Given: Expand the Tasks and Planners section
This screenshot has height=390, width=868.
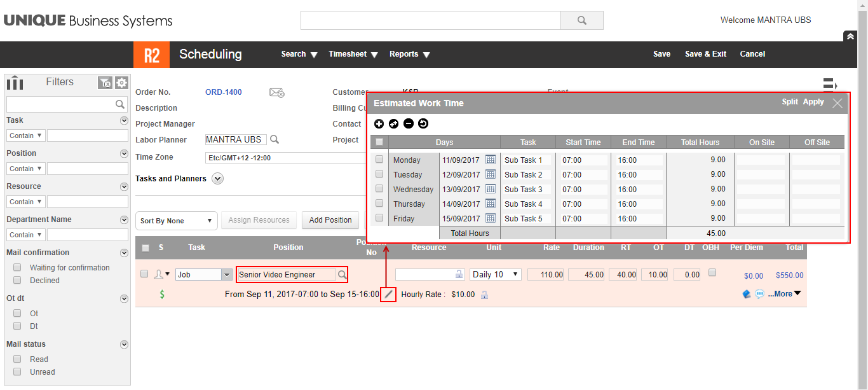Looking at the screenshot, I should coord(218,179).
